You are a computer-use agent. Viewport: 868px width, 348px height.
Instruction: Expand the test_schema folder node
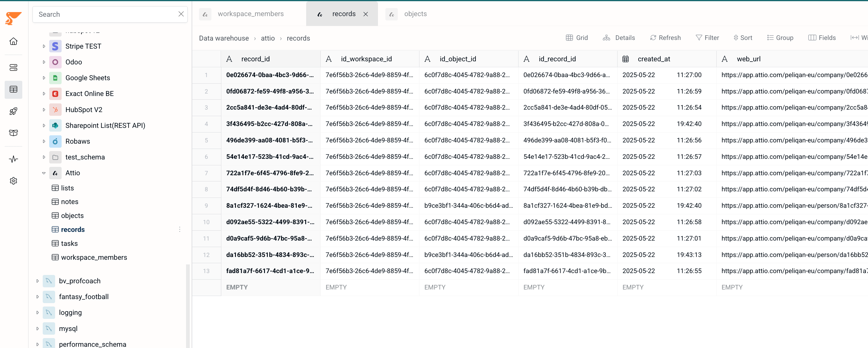(x=44, y=157)
